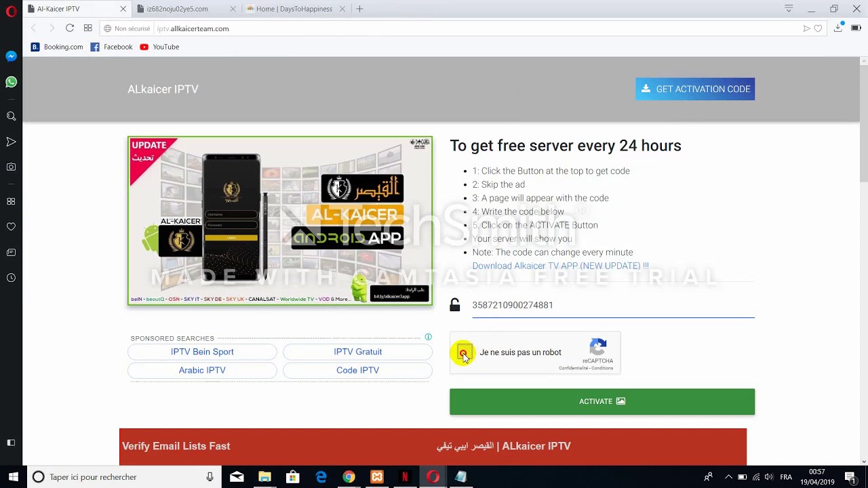This screenshot has height=488, width=868.
Task: Click the sidebar search icon
Action: [x=11, y=116]
